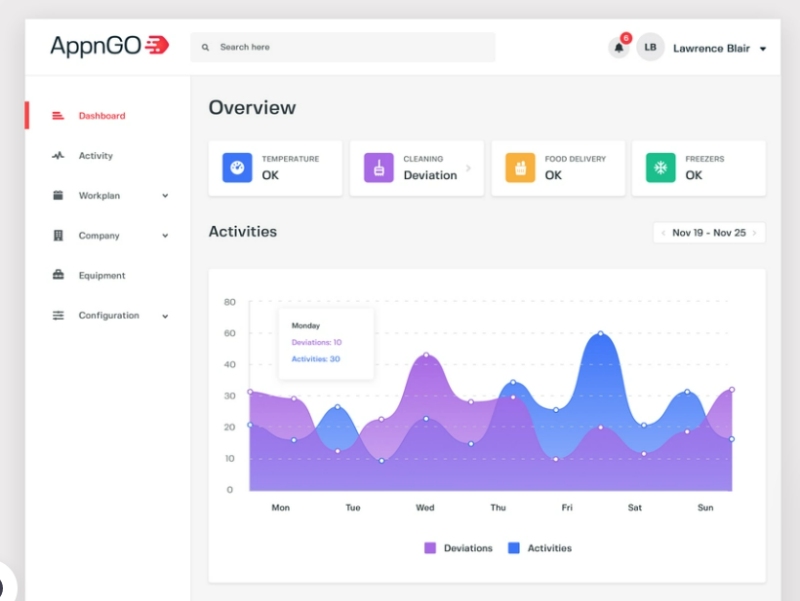The image size is (800, 601).
Task: Click the notification bell icon
Action: 619,48
